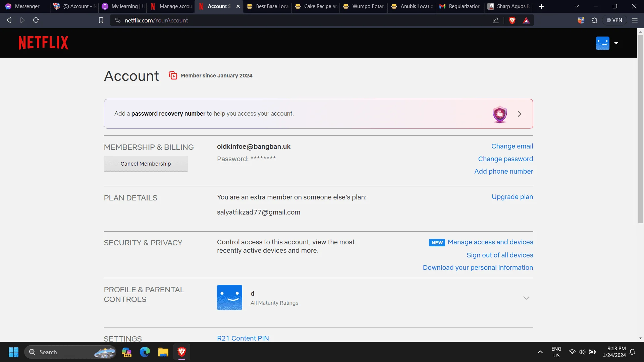
Task: Expand the profile dropdown caret beside the header avatar
Action: [x=616, y=43]
